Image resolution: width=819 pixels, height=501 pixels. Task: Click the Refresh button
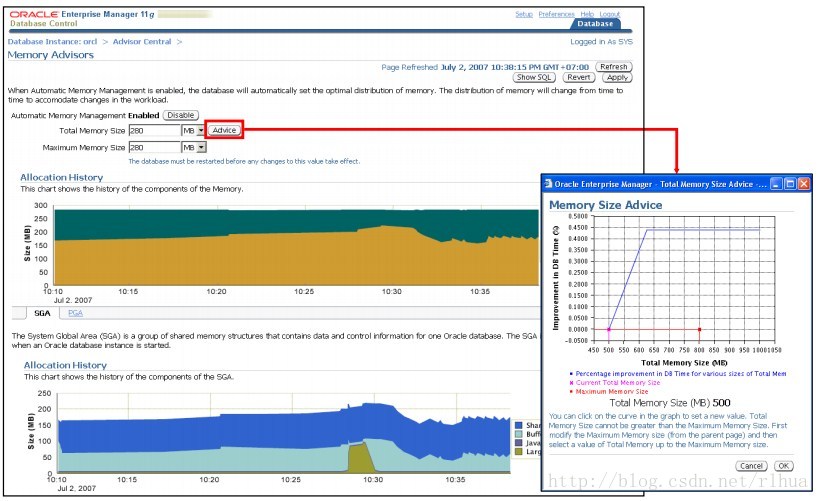pos(613,67)
